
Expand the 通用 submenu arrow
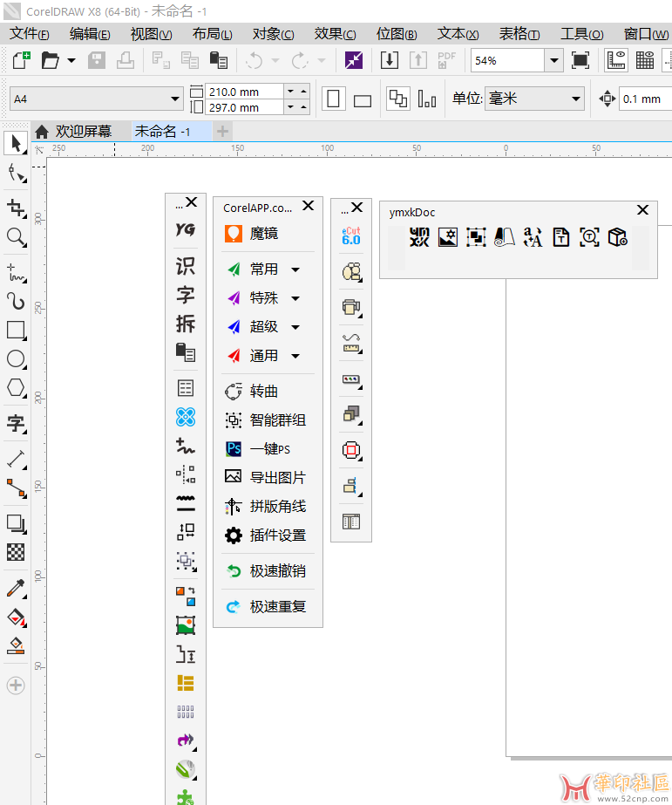click(295, 356)
